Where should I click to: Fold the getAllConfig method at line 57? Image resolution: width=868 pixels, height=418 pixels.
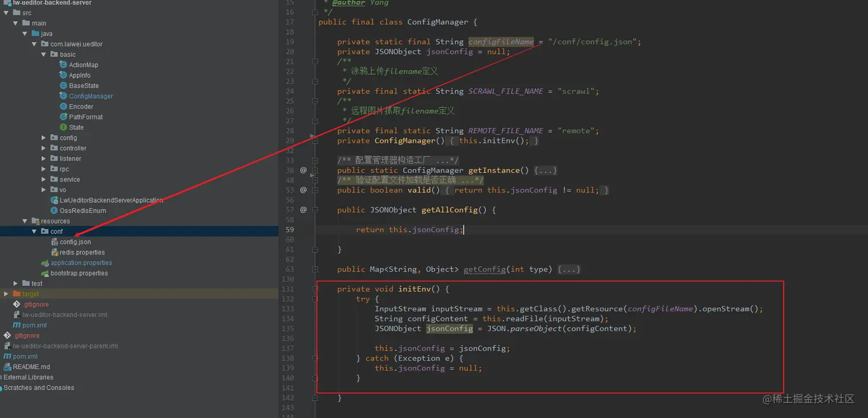click(315, 210)
